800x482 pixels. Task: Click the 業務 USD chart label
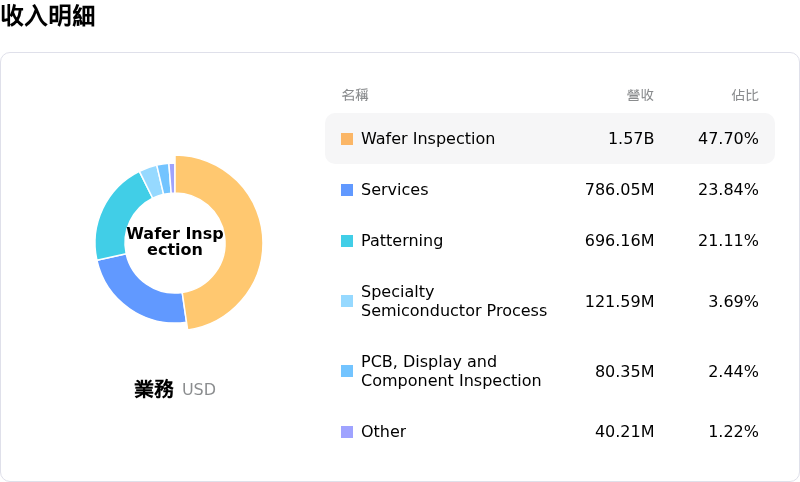tap(175, 390)
